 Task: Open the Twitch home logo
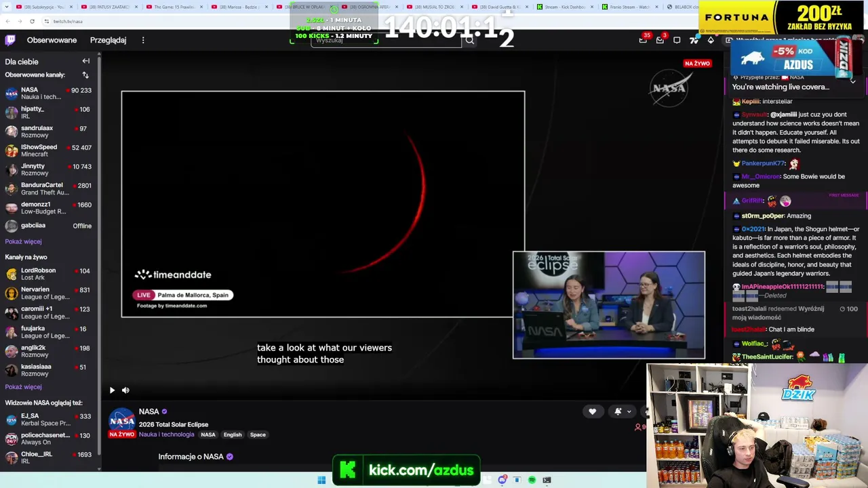(10, 40)
